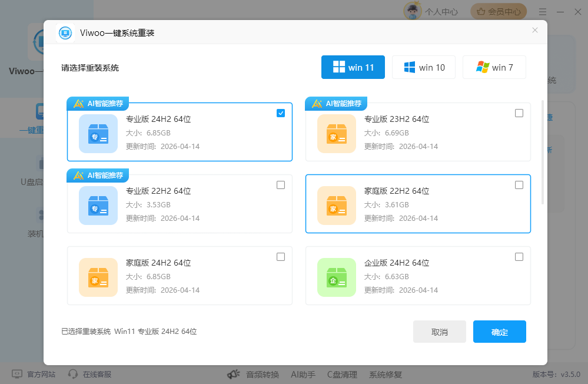Image resolution: width=588 pixels, height=384 pixels.
Task: Open 官方网站 link in the status bar
Action: (x=41, y=374)
